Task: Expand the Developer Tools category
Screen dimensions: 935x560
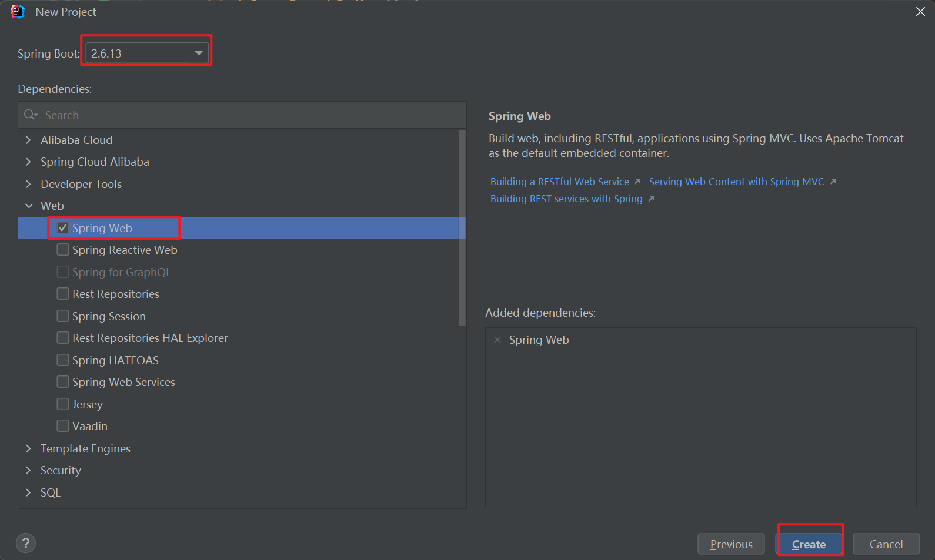Action: coord(28,184)
